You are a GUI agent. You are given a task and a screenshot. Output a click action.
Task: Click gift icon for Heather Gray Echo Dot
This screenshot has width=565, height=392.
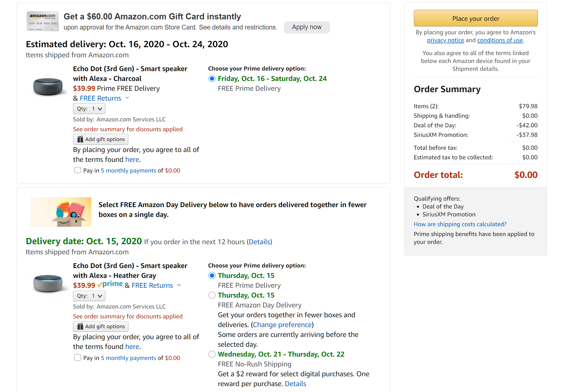pyautogui.click(x=80, y=327)
